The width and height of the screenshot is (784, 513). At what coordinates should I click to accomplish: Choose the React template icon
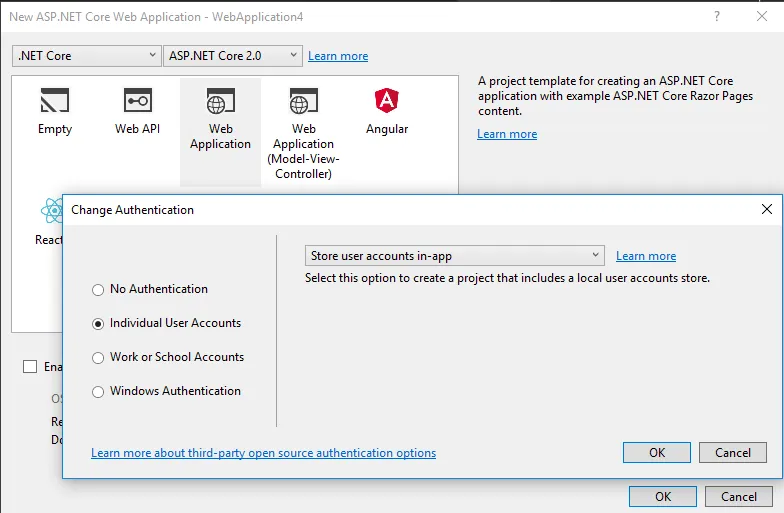coord(52,210)
